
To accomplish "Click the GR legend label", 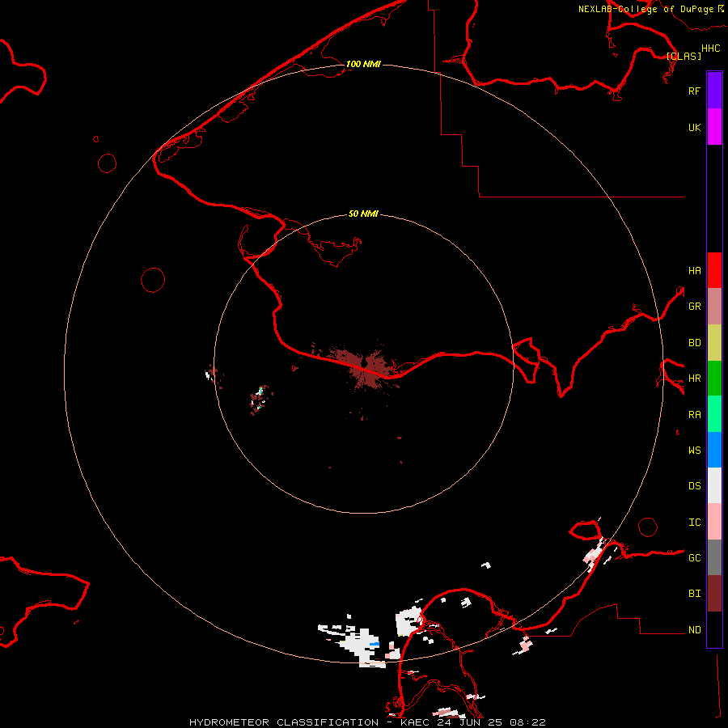I will click(x=694, y=307).
